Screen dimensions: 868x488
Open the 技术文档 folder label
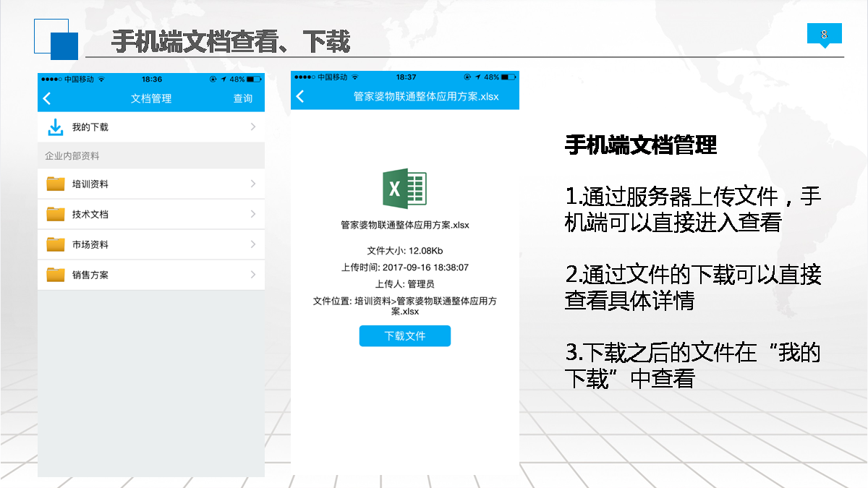pyautogui.click(x=90, y=215)
